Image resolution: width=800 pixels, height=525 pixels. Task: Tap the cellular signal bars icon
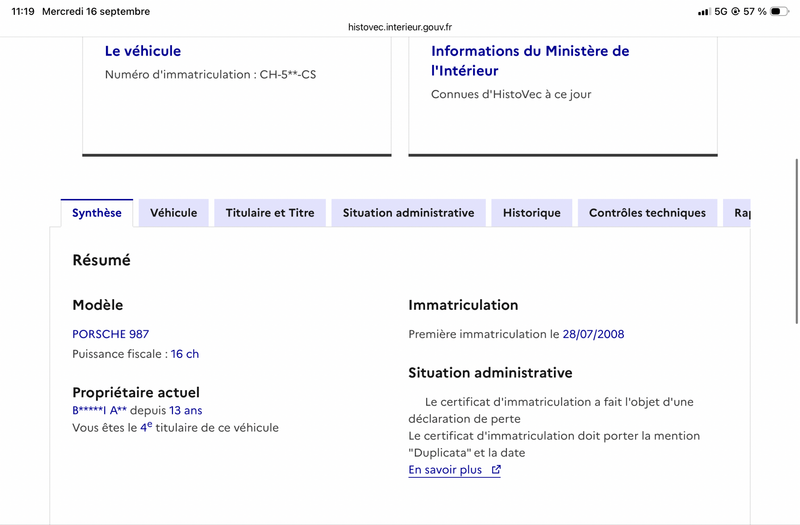(x=704, y=11)
